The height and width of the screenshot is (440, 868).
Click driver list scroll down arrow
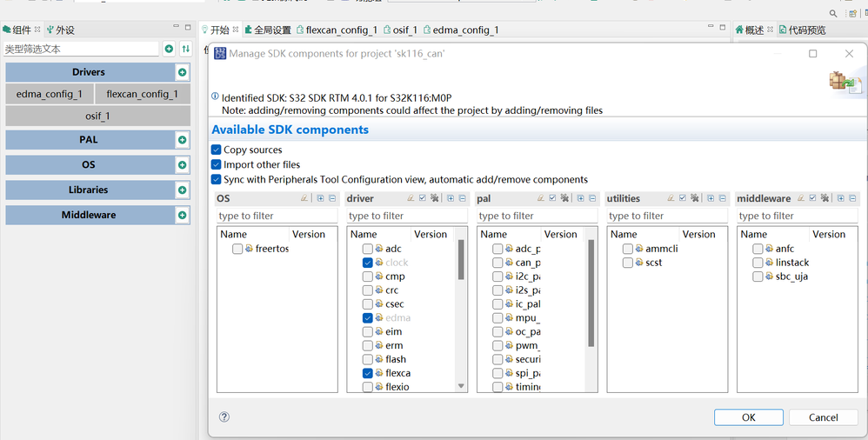tap(461, 386)
